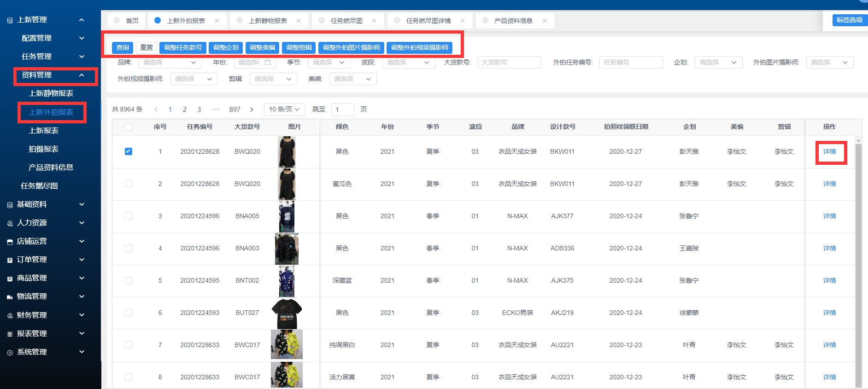Close the 任务燃尽图详情 tab
Image resolution: width=868 pixels, height=389 pixels.
[463, 21]
